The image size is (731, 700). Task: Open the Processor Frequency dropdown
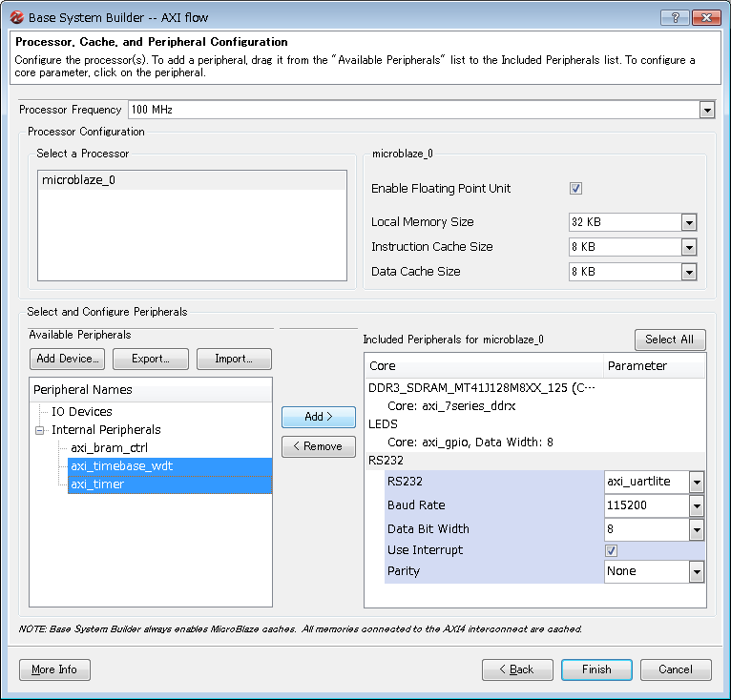pos(706,110)
